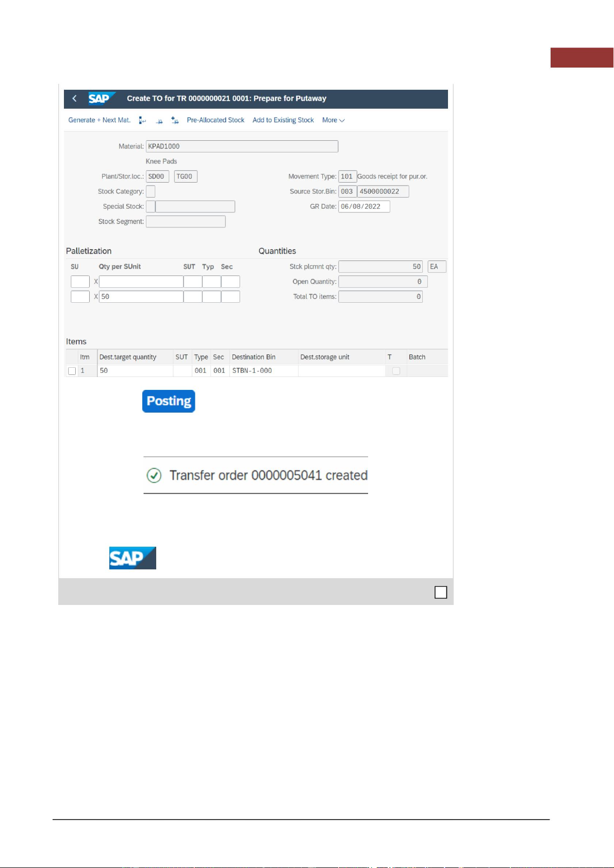Image resolution: width=614 pixels, height=868 pixels.
Task: Click the Qty per SUnit field showing 50
Action: pos(141,297)
